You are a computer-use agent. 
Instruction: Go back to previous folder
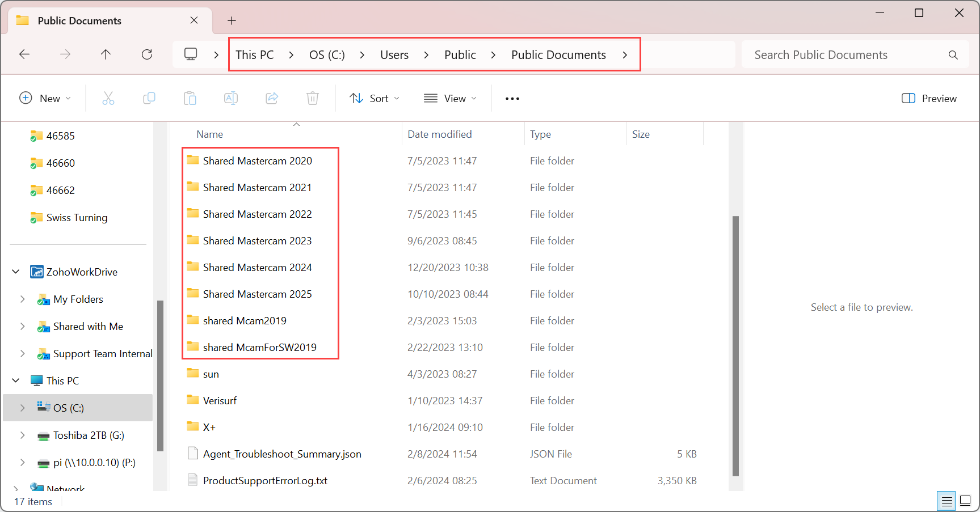pyautogui.click(x=24, y=54)
